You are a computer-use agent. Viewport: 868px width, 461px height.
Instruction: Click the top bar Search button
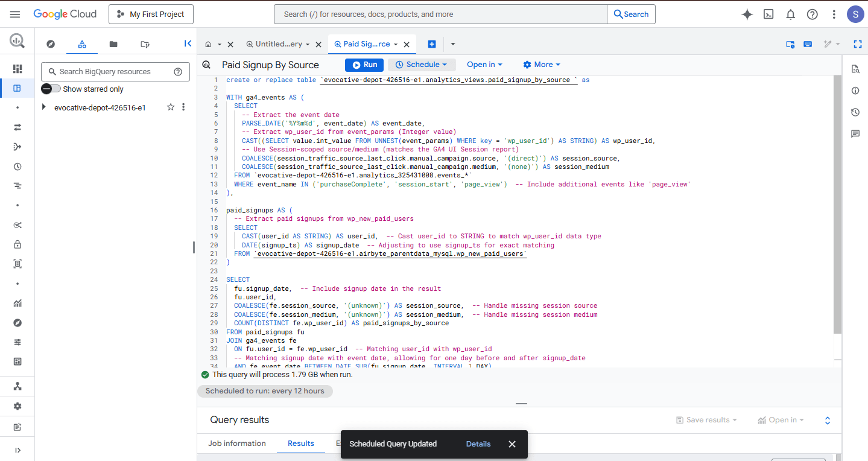[x=631, y=14]
